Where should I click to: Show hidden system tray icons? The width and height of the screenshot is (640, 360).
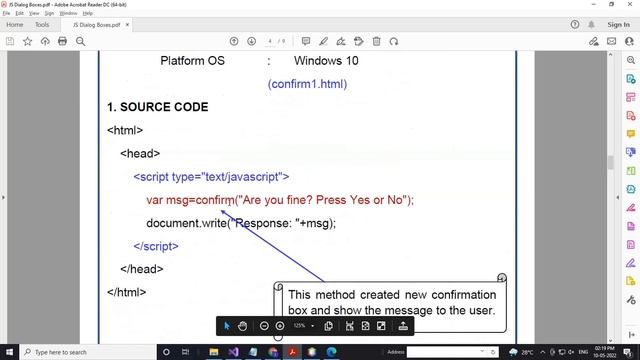[x=542, y=352]
